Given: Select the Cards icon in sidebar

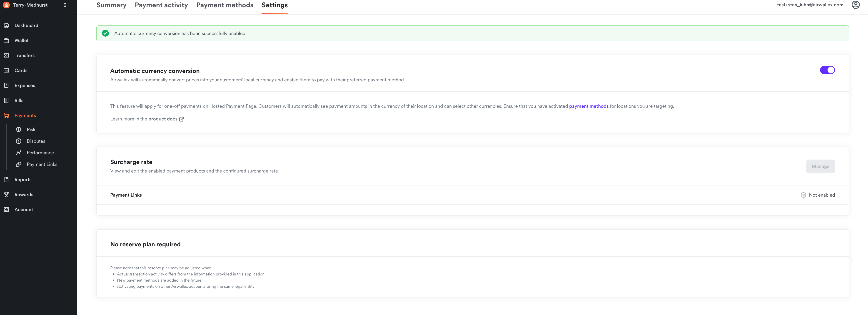Looking at the screenshot, I should pyautogui.click(x=6, y=70).
